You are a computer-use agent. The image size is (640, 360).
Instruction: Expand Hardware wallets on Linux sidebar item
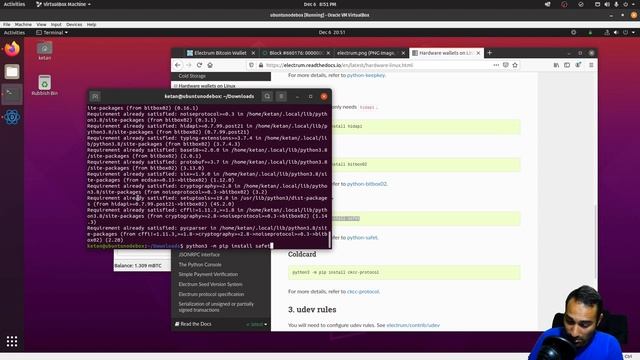click(175, 86)
